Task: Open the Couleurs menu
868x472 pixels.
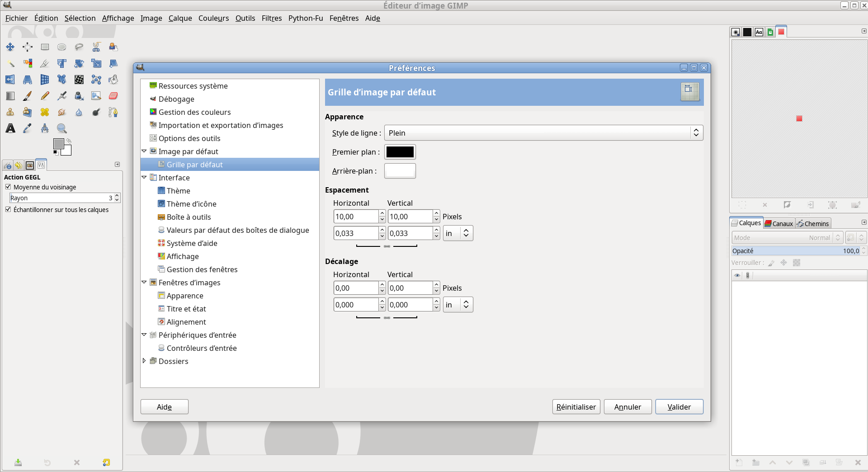Action: 213,18
